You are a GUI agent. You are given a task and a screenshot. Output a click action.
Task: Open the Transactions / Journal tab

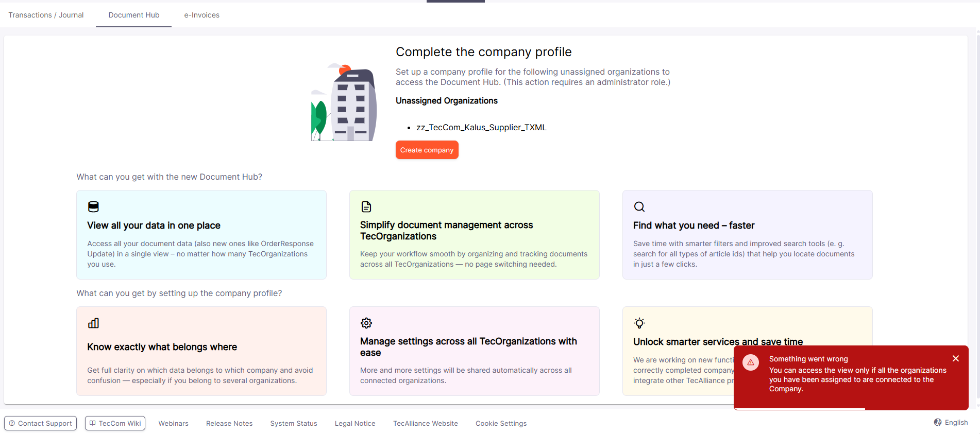(46, 15)
